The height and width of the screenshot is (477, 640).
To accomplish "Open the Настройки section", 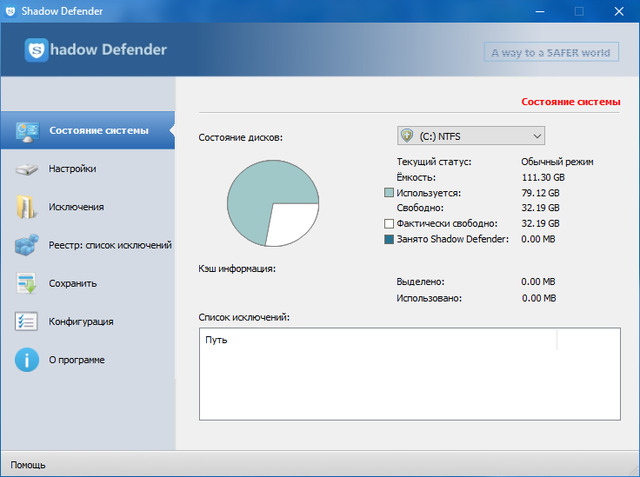I will click(72, 169).
